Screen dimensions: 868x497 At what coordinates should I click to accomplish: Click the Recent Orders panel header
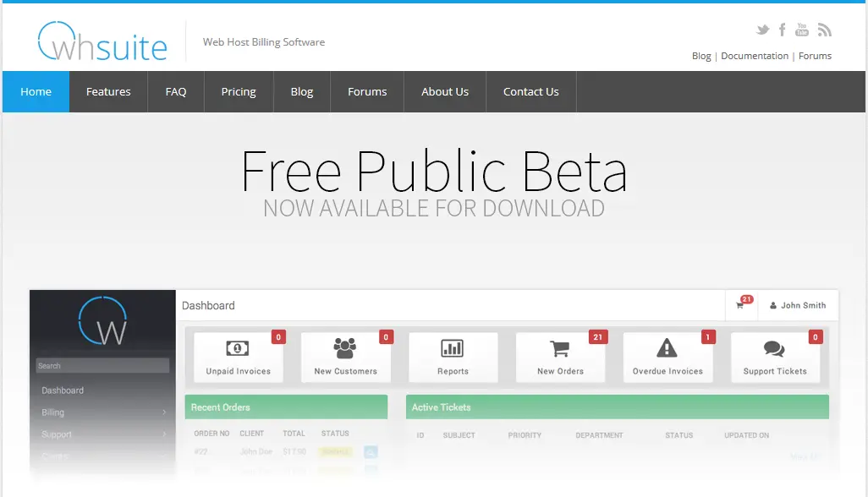tap(286, 407)
